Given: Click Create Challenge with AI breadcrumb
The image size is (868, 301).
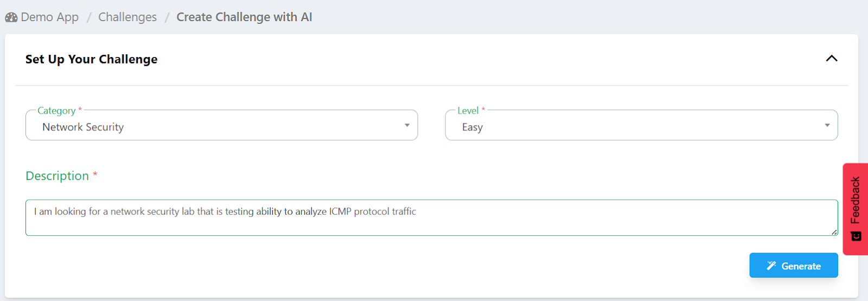Looking at the screenshot, I should click(244, 17).
